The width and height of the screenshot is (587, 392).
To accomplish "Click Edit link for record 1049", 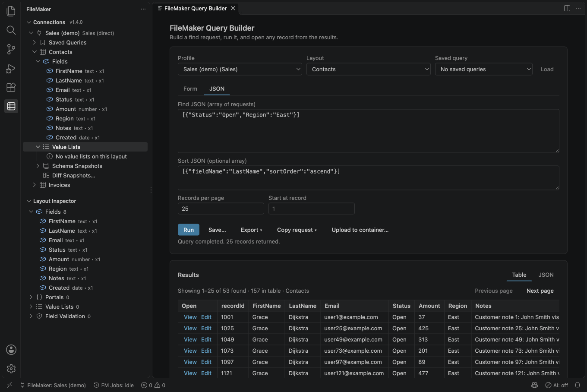I will pyautogui.click(x=206, y=339).
